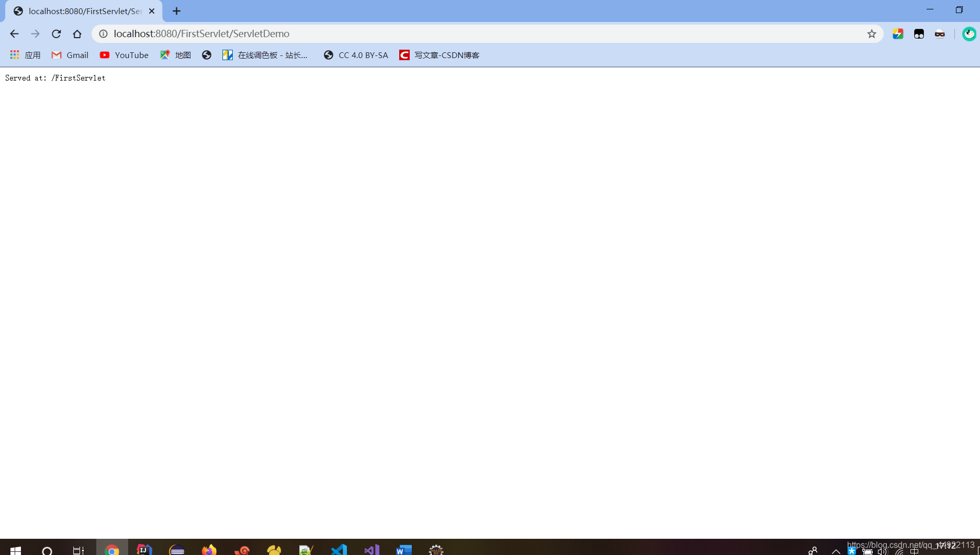Open Microsoft Word from the taskbar

click(x=404, y=550)
